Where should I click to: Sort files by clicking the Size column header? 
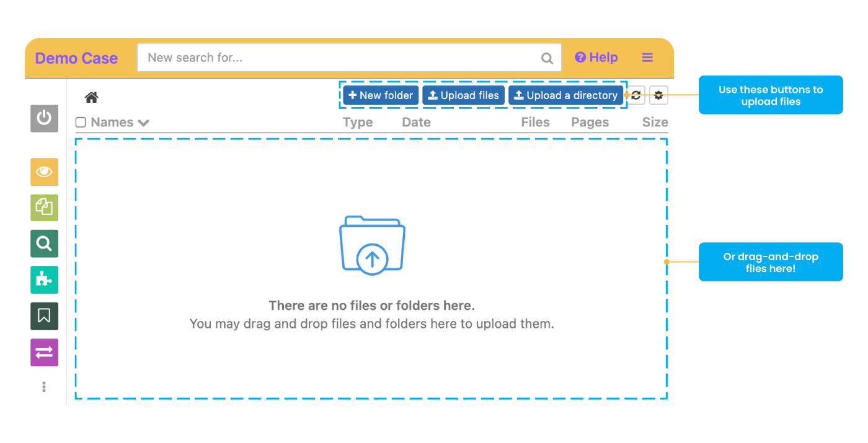(x=655, y=122)
